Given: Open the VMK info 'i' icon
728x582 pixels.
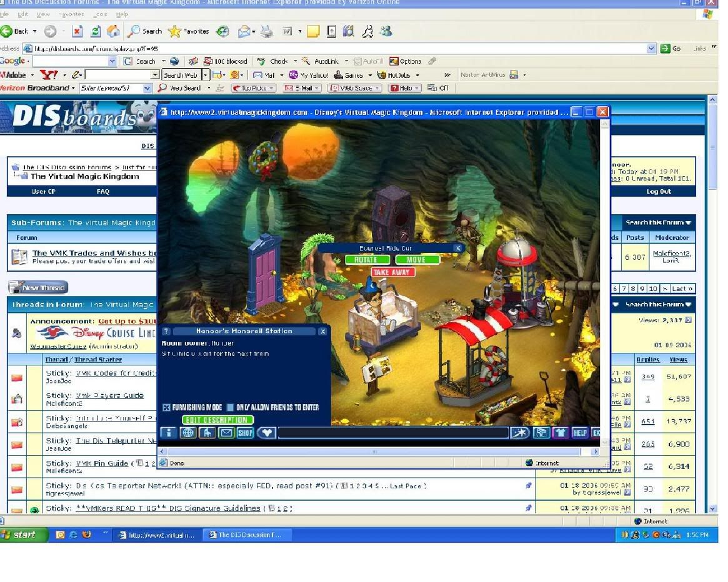Looking at the screenshot, I should tap(169, 433).
